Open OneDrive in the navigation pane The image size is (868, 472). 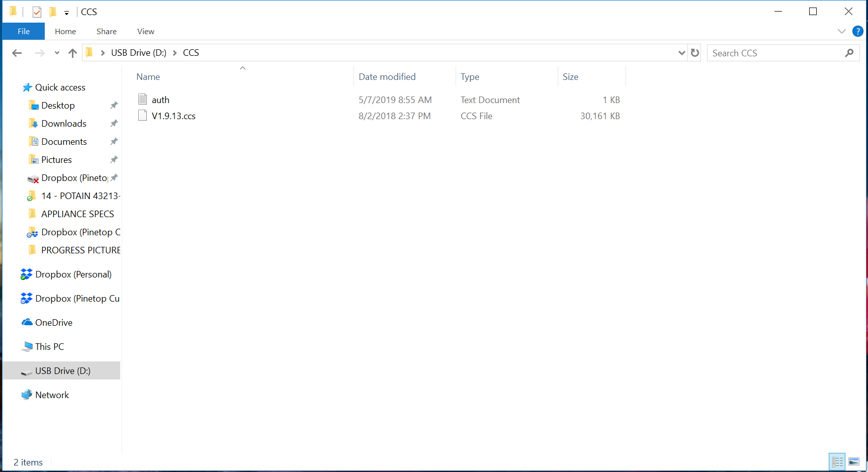click(53, 323)
